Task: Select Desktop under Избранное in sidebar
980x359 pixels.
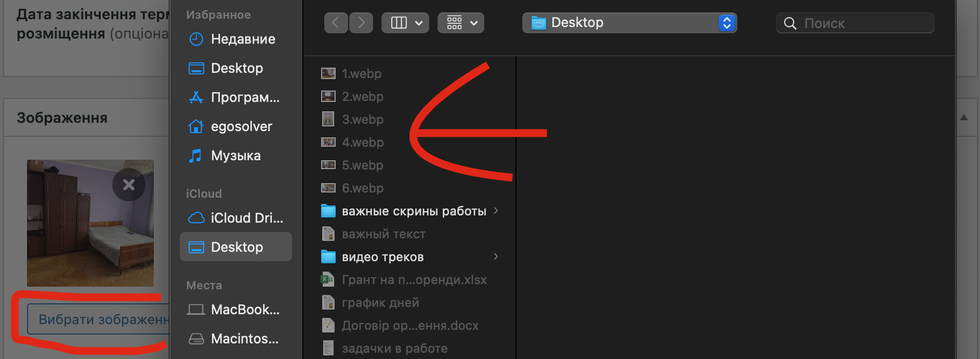Action: [x=236, y=68]
